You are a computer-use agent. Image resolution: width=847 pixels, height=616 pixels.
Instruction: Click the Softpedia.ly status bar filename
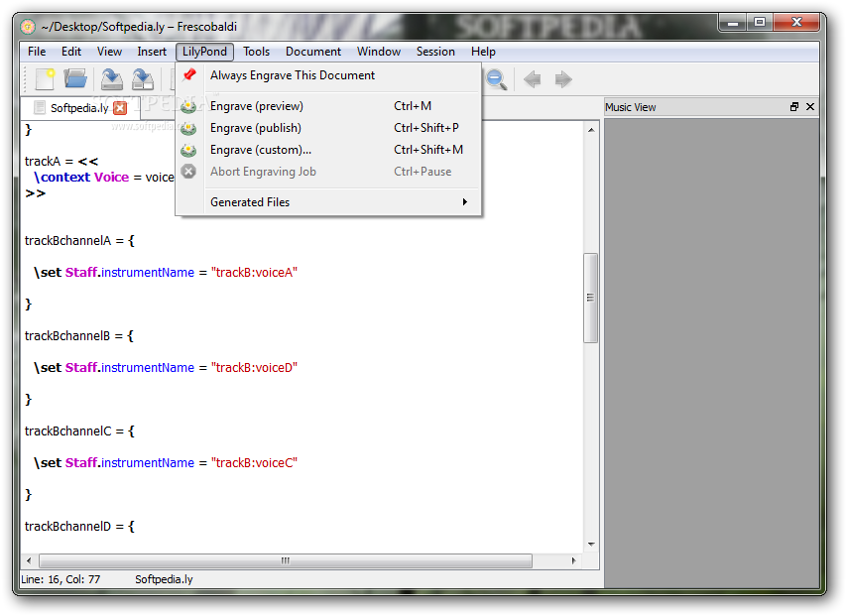(164, 579)
